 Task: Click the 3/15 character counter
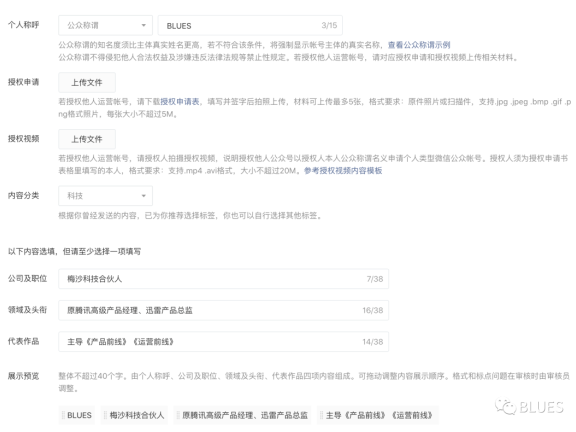pyautogui.click(x=329, y=25)
